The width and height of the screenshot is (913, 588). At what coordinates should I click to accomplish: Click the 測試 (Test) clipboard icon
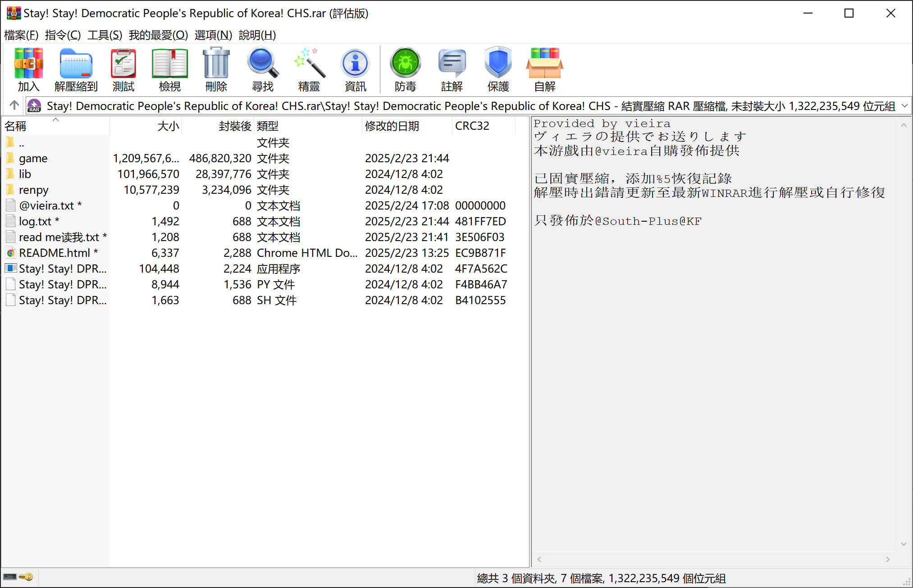pyautogui.click(x=123, y=64)
